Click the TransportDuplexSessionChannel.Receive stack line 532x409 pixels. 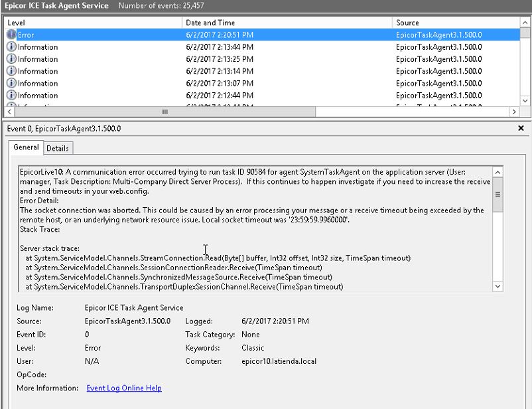pyautogui.click(x=184, y=287)
